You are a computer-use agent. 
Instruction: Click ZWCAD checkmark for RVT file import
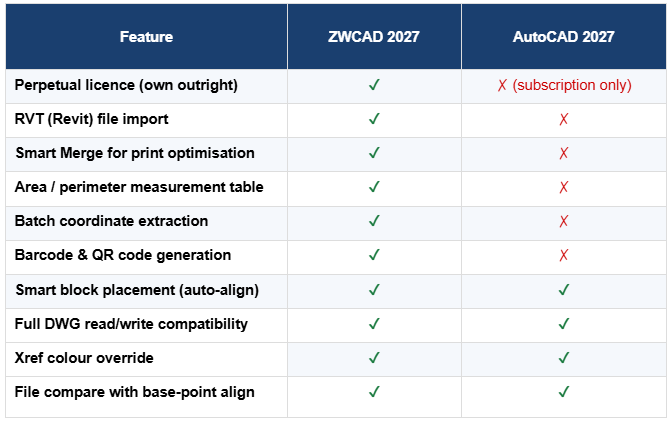(374, 119)
